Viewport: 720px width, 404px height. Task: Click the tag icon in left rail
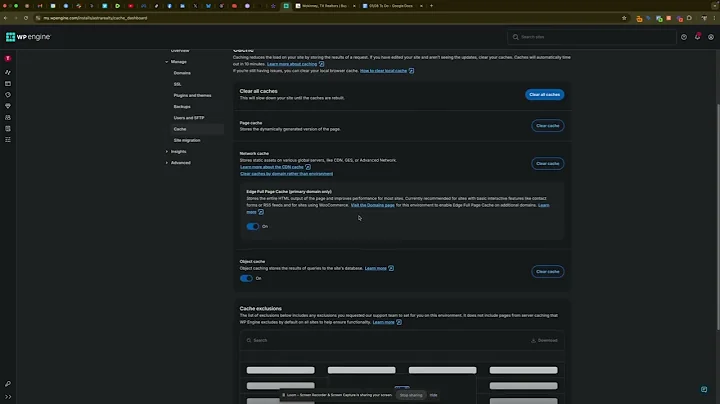(8, 95)
